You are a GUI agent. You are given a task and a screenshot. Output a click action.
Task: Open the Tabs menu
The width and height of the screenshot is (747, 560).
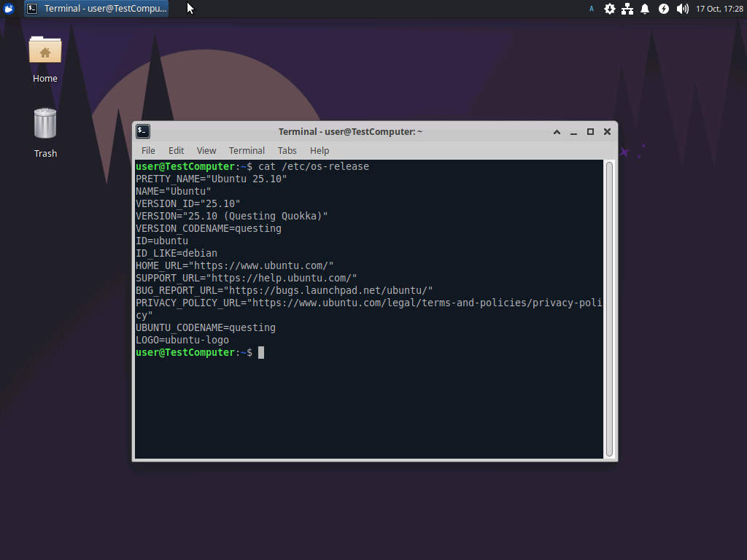coord(287,150)
